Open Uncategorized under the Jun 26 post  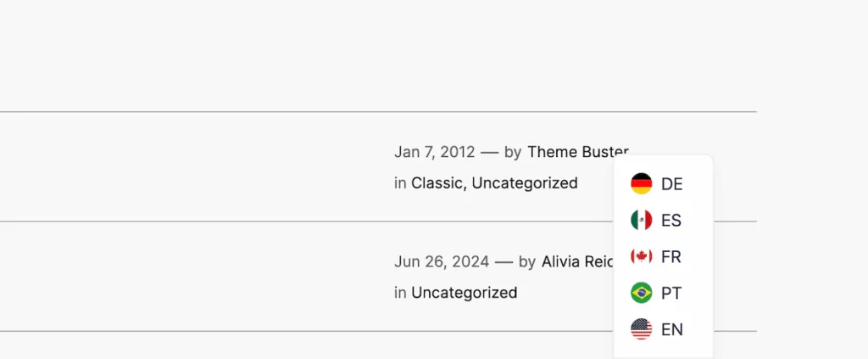[464, 293]
